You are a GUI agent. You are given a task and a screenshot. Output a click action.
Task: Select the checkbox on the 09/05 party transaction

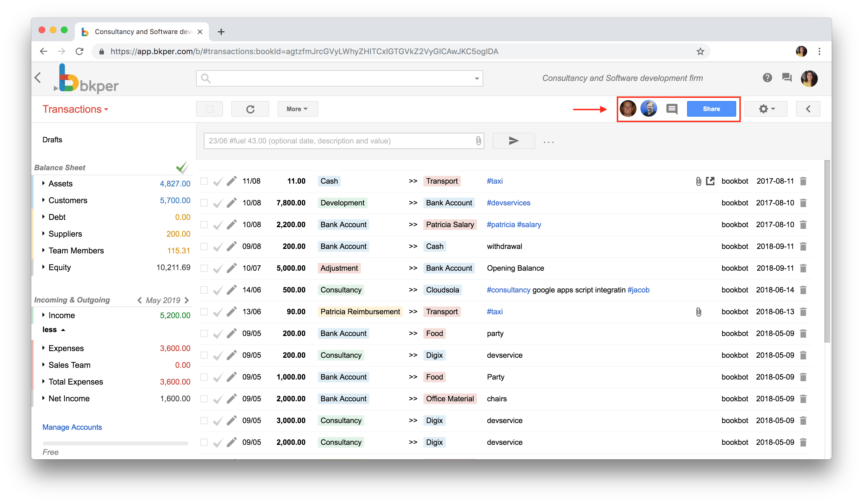click(x=204, y=333)
